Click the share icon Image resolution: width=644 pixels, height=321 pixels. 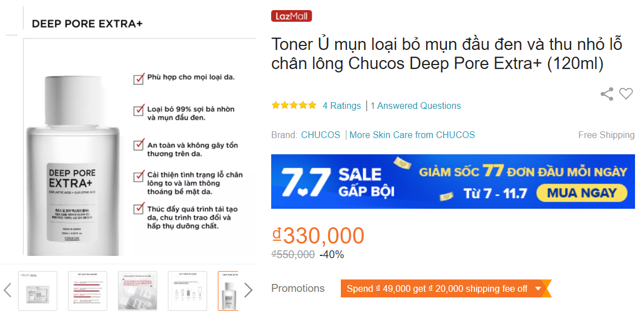pyautogui.click(x=607, y=94)
